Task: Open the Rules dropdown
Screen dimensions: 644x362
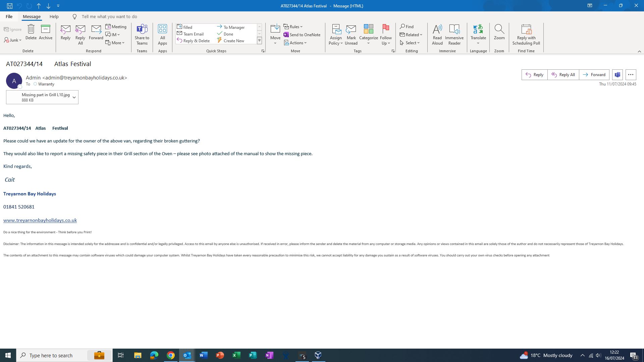Action: pyautogui.click(x=293, y=26)
